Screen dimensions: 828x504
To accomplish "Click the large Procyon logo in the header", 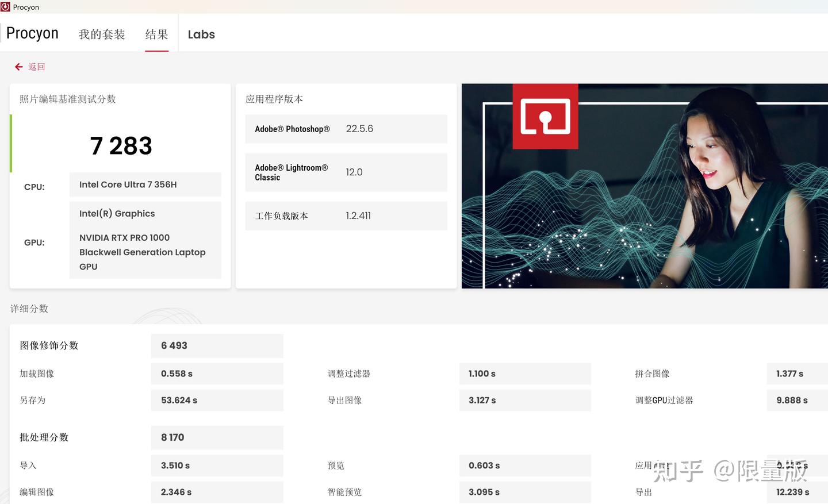I will click(32, 33).
